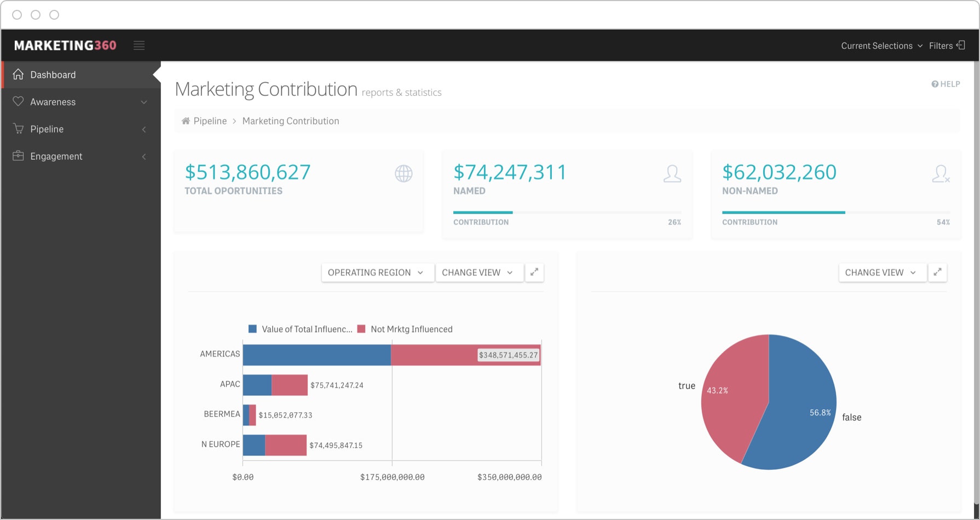Click the Pipeline shopping cart icon

18,129
